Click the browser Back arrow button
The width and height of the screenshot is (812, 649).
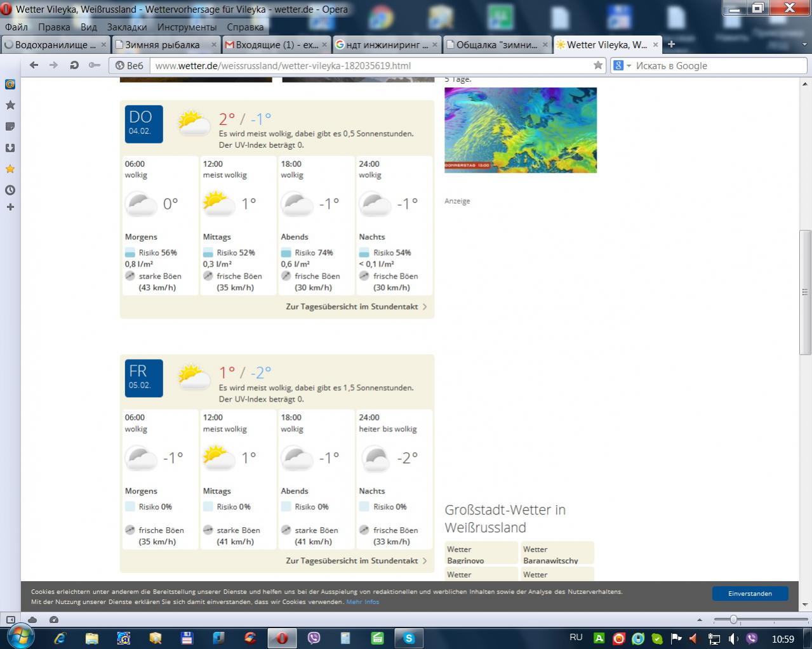(34, 65)
